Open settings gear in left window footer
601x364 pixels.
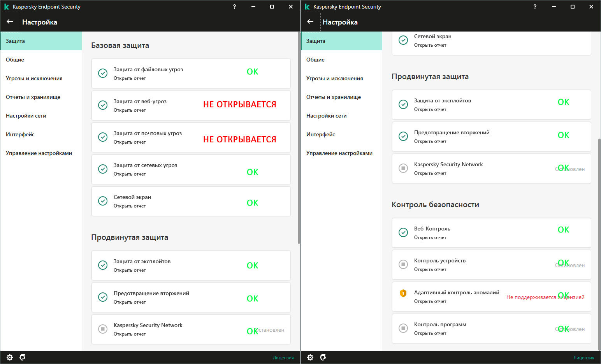(10, 357)
